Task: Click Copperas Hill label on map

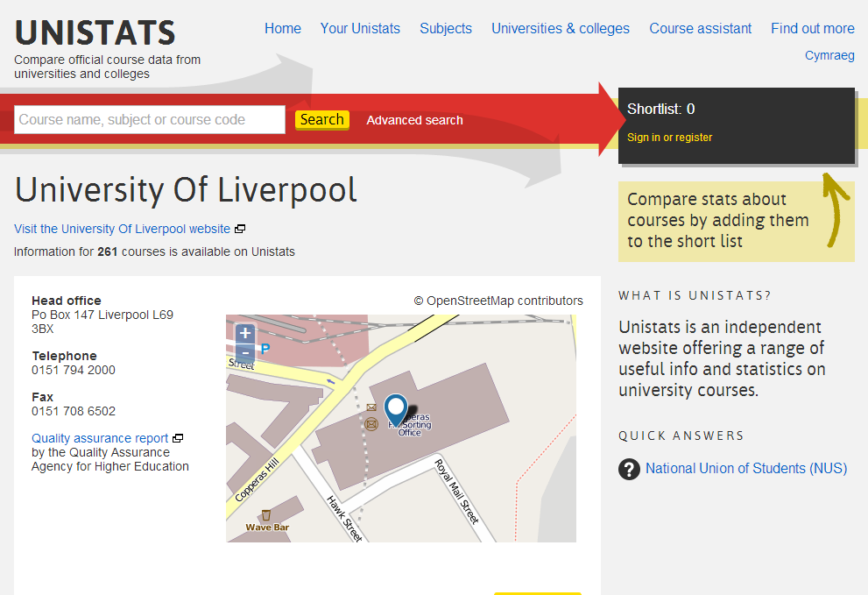Action: (257, 480)
